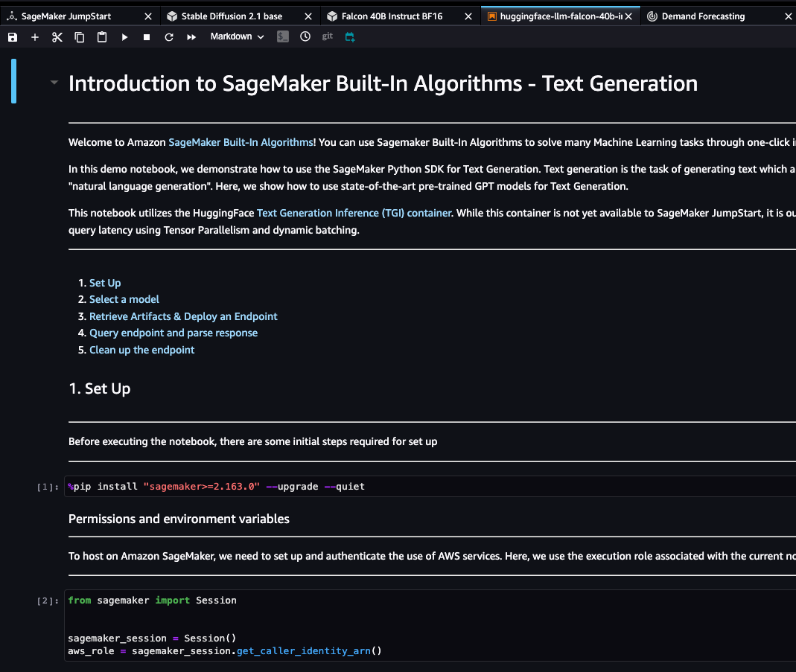Switch to the Demand Forecasting tab
796x672 pixels.
(x=703, y=16)
